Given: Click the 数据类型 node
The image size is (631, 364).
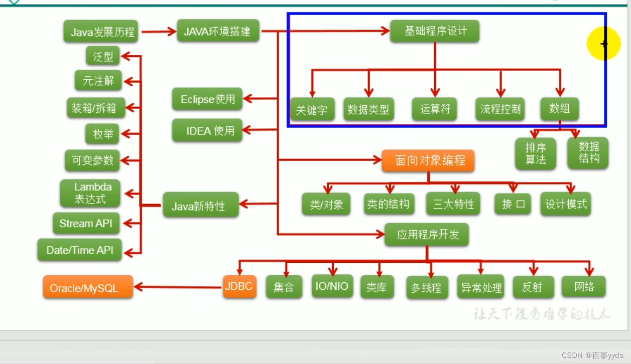Looking at the screenshot, I should [x=369, y=110].
